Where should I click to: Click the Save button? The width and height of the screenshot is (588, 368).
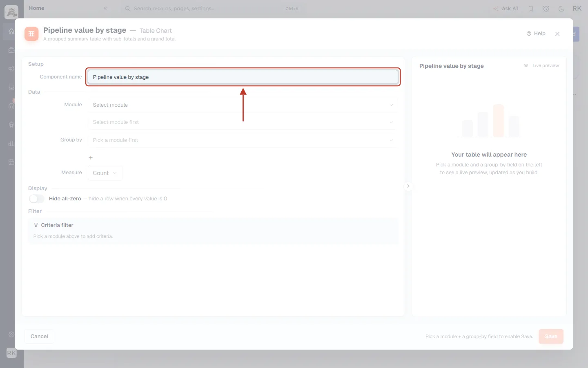coord(551,337)
